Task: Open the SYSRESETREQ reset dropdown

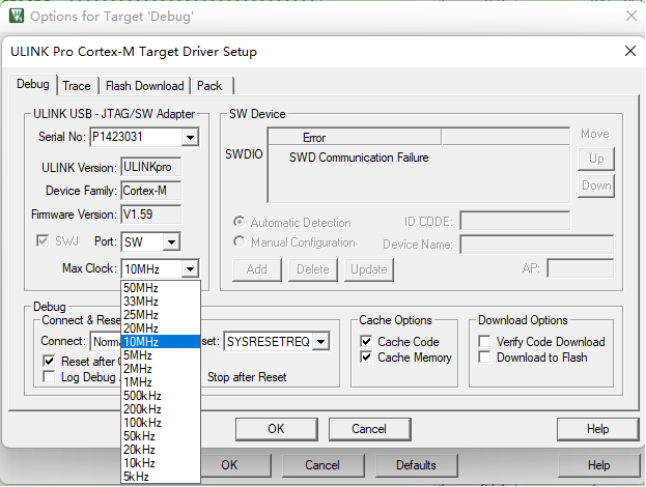Action: point(320,342)
